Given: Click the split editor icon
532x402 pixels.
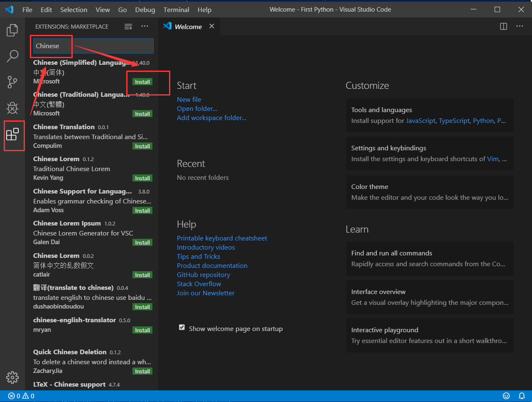Looking at the screenshot, I should click(503, 26).
